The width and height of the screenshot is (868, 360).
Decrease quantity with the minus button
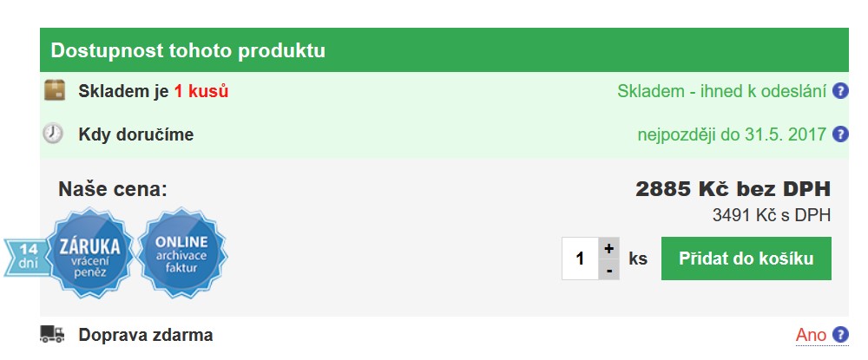[x=609, y=269]
